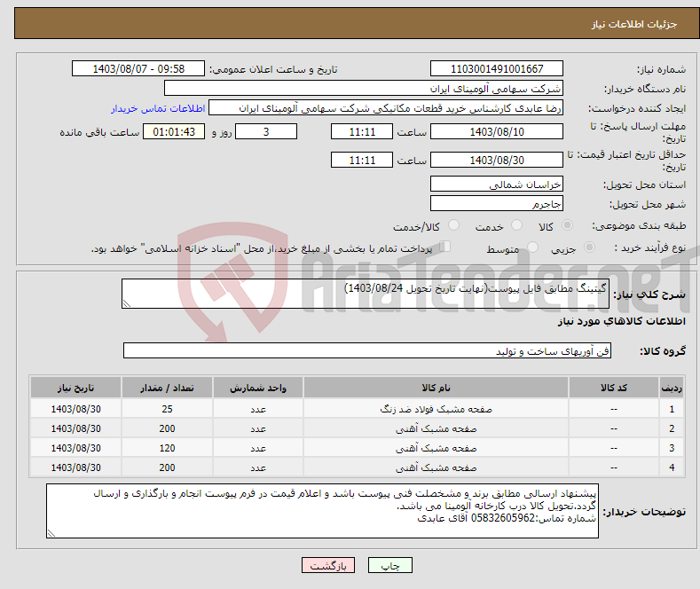Click the صفحه مشبک آهنی name in row 3
Image resolution: width=700 pixels, height=589 pixels.
point(436,448)
